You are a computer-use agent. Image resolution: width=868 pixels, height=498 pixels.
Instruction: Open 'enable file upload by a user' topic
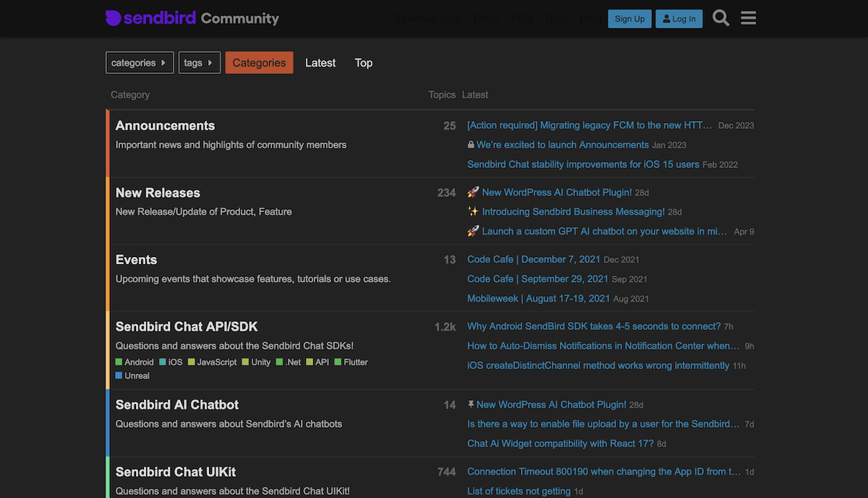click(603, 424)
